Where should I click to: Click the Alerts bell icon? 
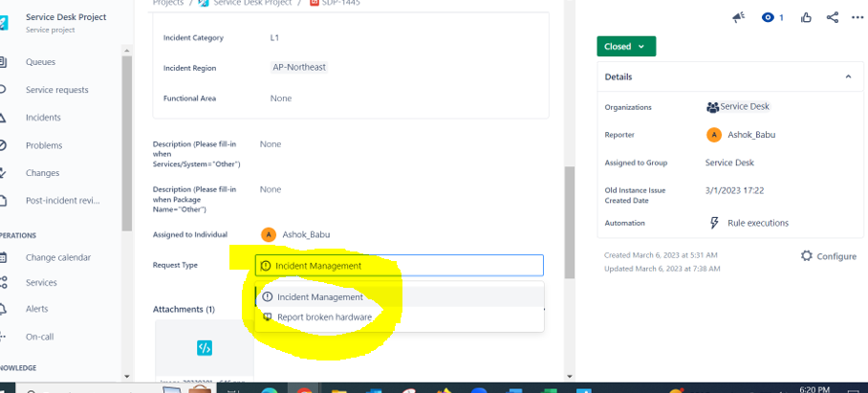(x=3, y=309)
